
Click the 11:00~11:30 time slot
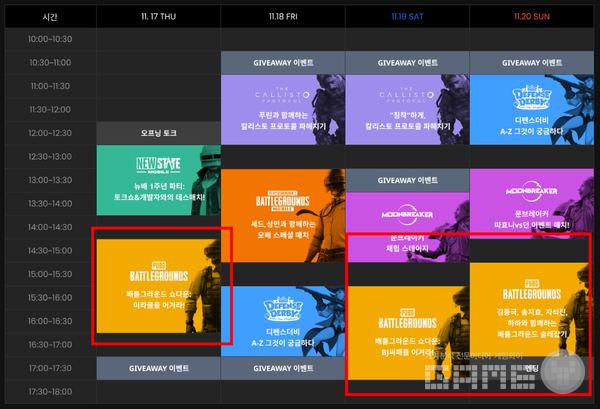click(50, 86)
